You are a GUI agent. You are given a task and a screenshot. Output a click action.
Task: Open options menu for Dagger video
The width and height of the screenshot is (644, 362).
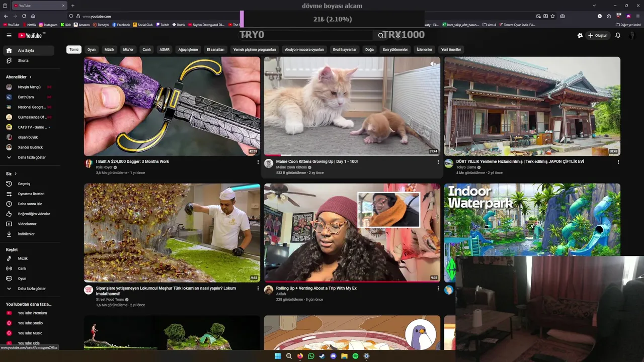pos(258,162)
